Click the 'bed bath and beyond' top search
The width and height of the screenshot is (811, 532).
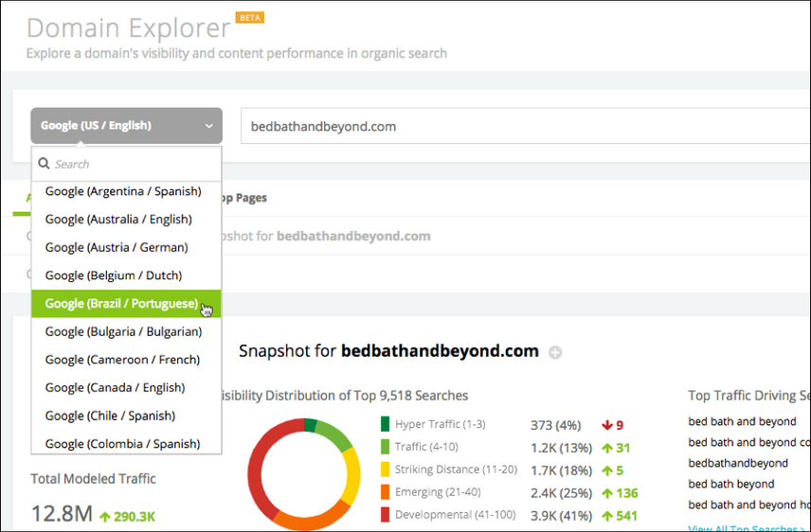742,421
